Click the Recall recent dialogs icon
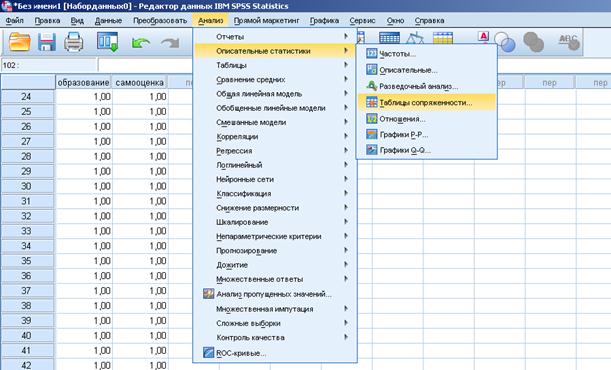This screenshot has height=370, width=611. point(108,42)
